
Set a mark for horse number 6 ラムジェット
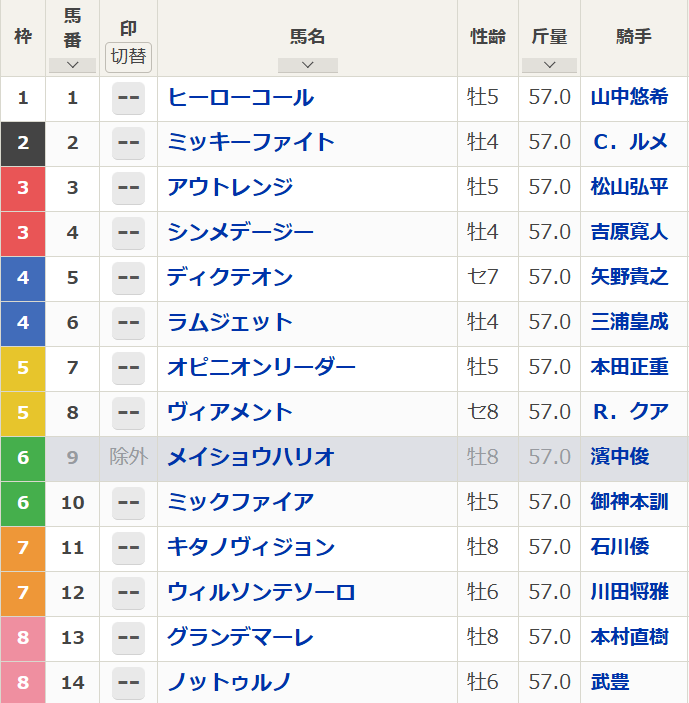tap(128, 323)
